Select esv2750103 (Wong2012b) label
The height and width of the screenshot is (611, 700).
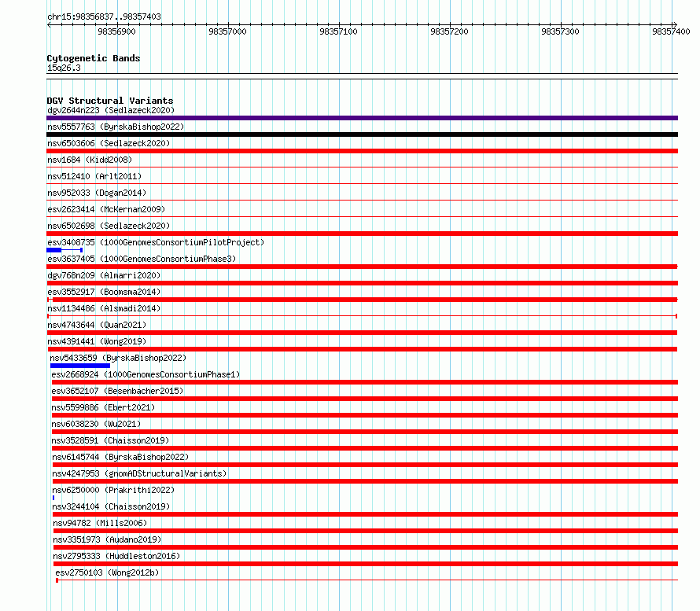107,572
